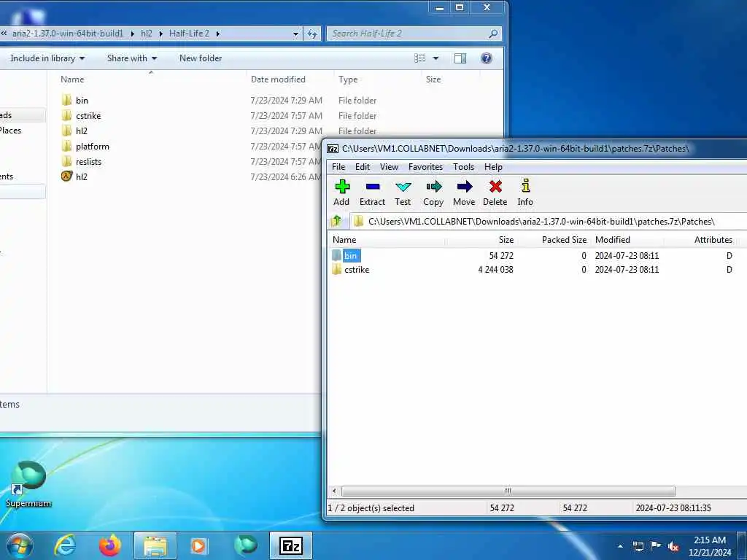Click the 7-Zip address path field

pyautogui.click(x=548, y=222)
